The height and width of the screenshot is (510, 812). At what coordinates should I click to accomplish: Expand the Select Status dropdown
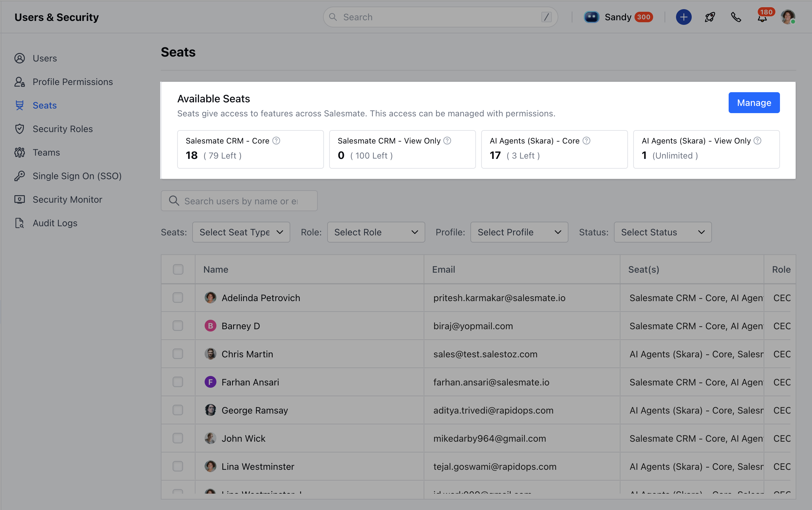(x=662, y=232)
